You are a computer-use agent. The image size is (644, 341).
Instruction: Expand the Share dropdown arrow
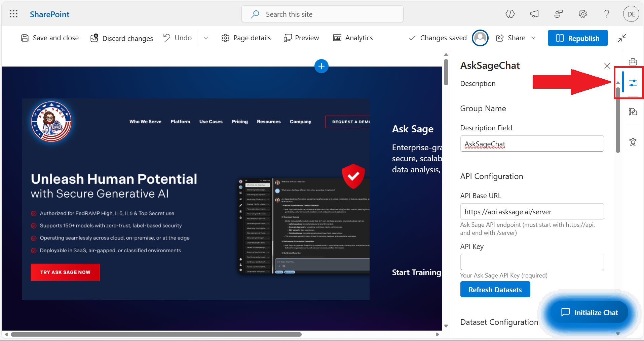[534, 38]
